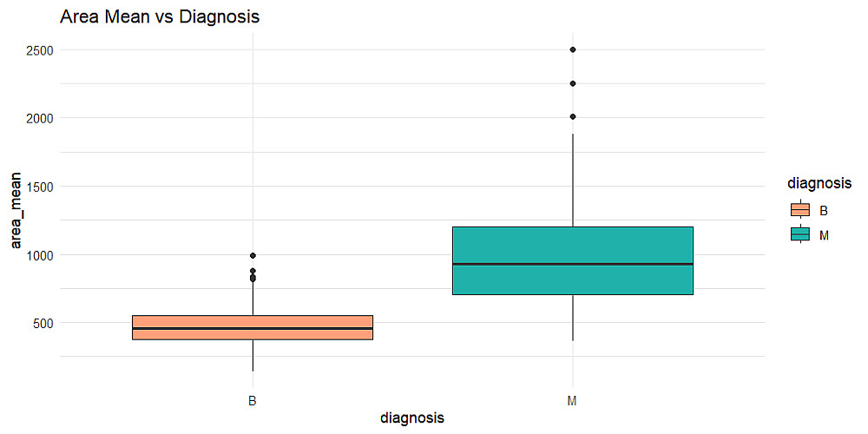Viewport: 868px width, 434px height.
Task: Click the chart title 'Area Mean vs Diagnosis'
Action: pyautogui.click(x=160, y=16)
